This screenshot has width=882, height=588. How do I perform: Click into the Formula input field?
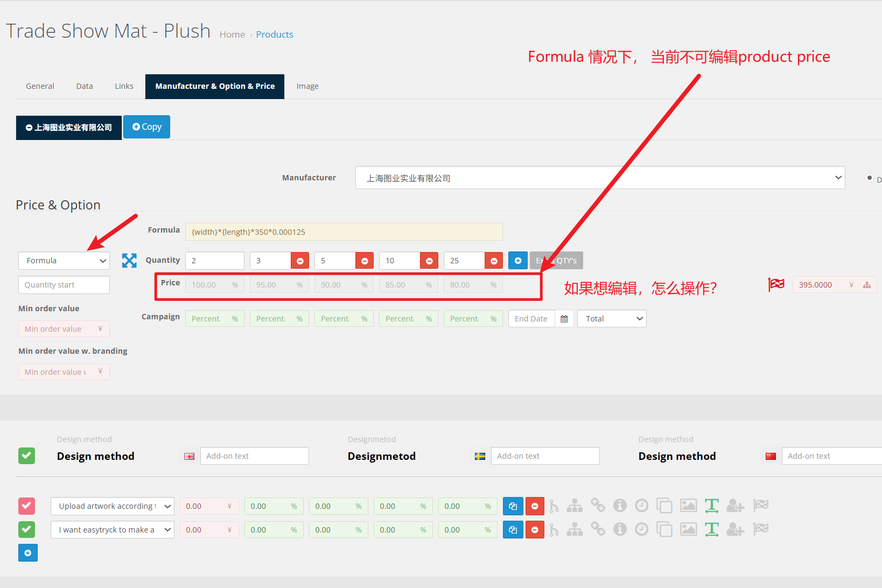tap(344, 232)
